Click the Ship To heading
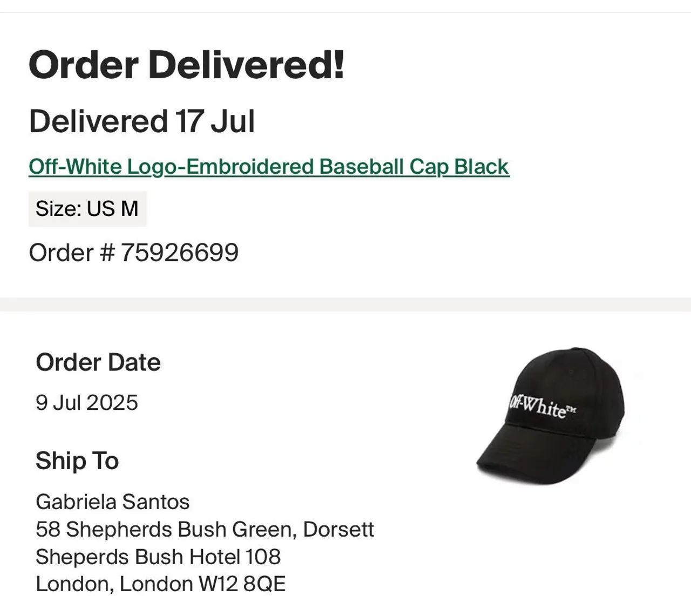The height and width of the screenshot is (616, 691). (77, 461)
